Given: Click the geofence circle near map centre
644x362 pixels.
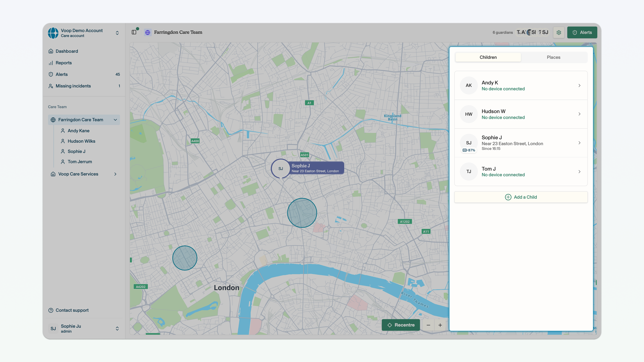Looking at the screenshot, I should pos(302,213).
